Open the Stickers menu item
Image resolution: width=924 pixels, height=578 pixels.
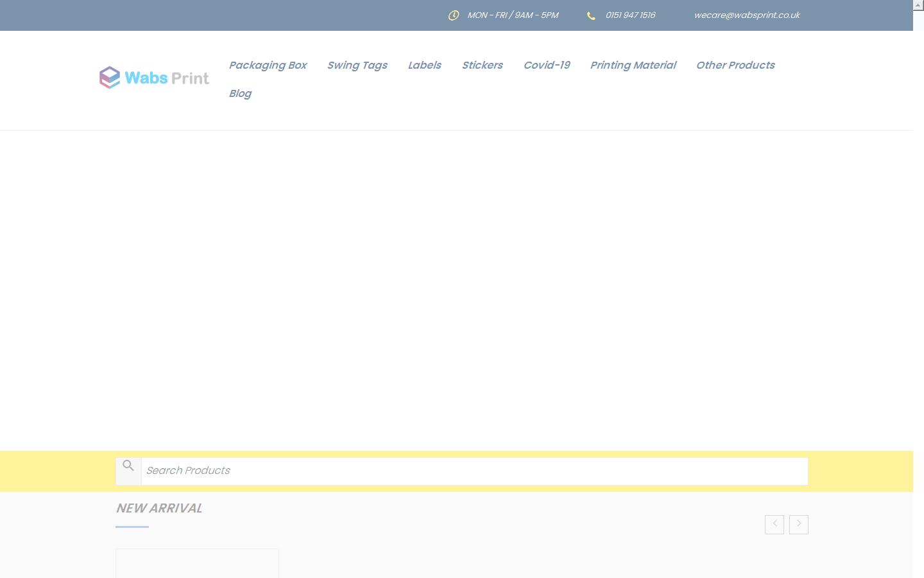[x=482, y=65]
